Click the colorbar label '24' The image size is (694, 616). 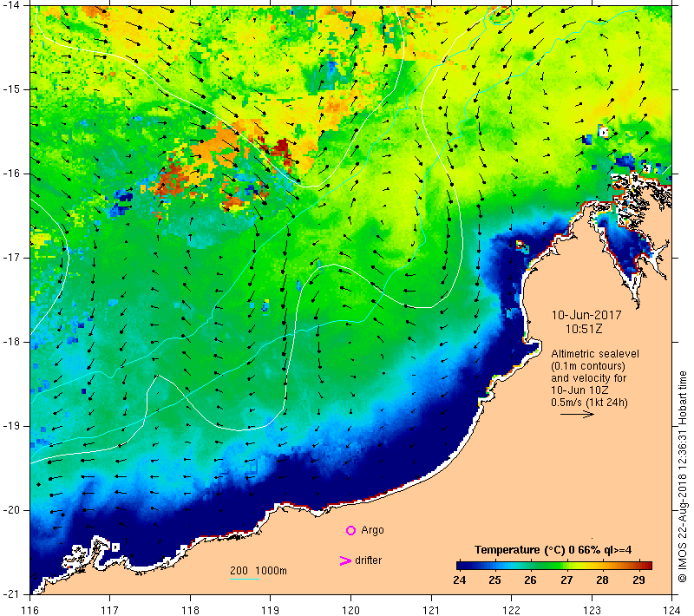tap(460, 580)
